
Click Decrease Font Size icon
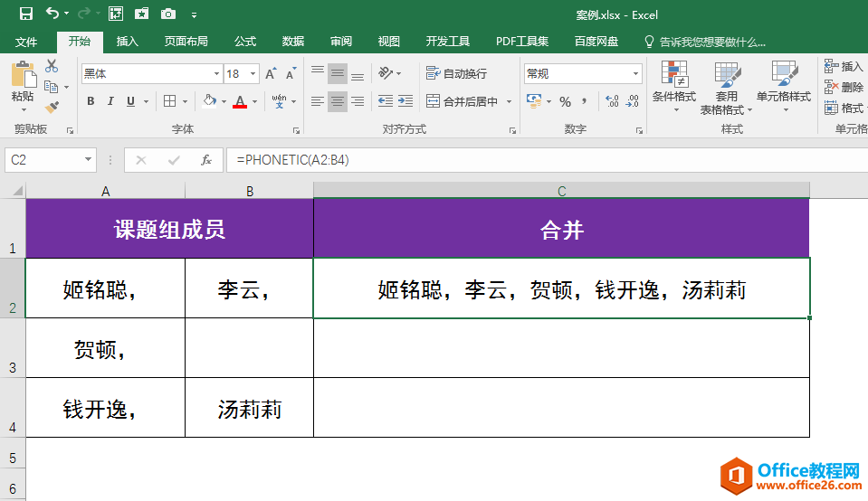[291, 73]
